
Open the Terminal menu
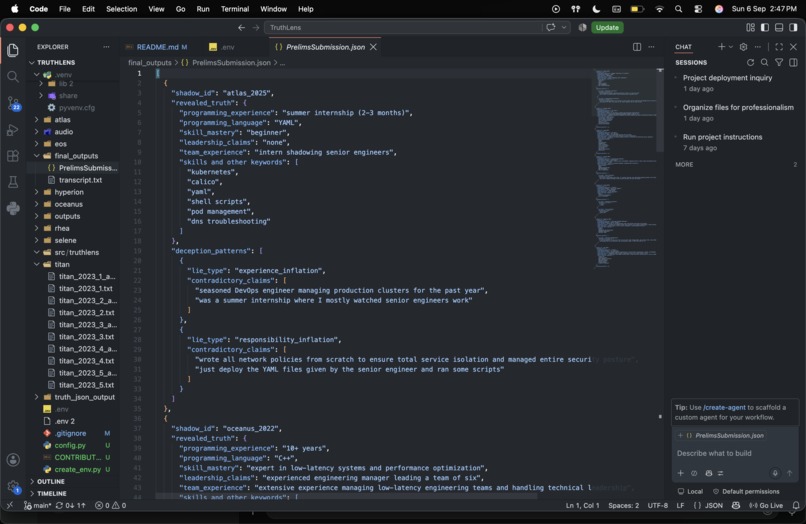point(235,9)
